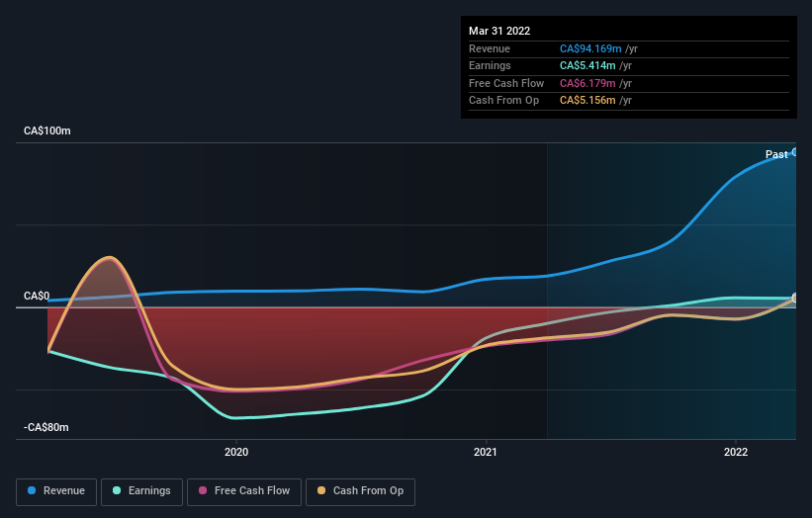Screen dimensions: 812x518
Task: Click the CA$0 y-axis label
Action: coord(37,296)
